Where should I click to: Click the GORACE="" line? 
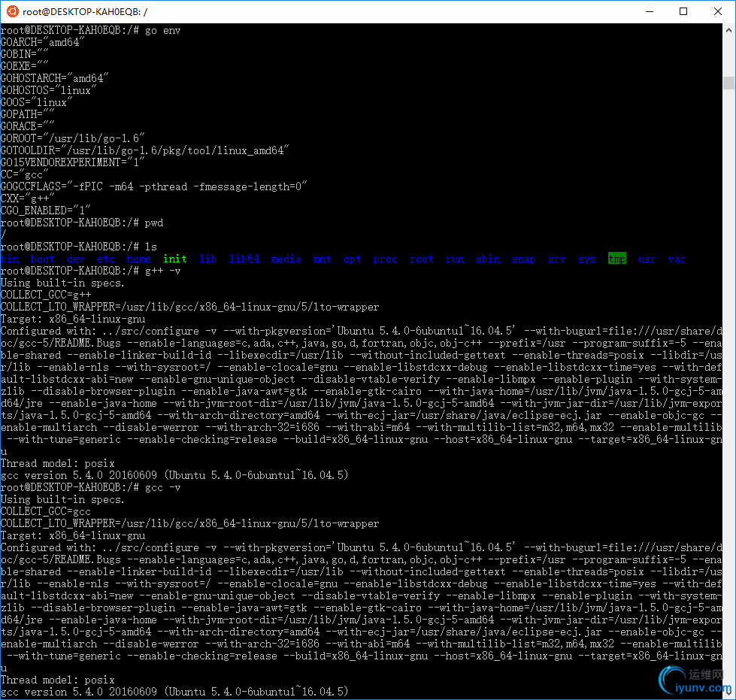pyautogui.click(x=27, y=126)
